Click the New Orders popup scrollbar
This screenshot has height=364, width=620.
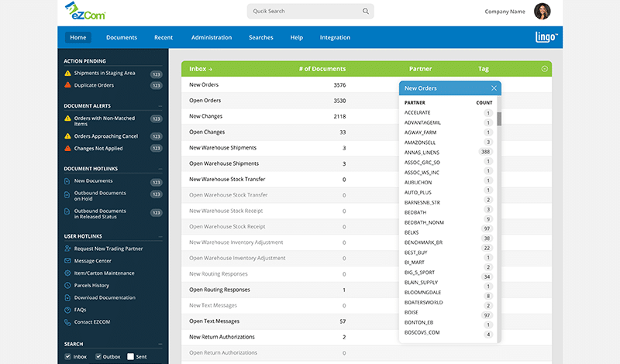click(499, 118)
